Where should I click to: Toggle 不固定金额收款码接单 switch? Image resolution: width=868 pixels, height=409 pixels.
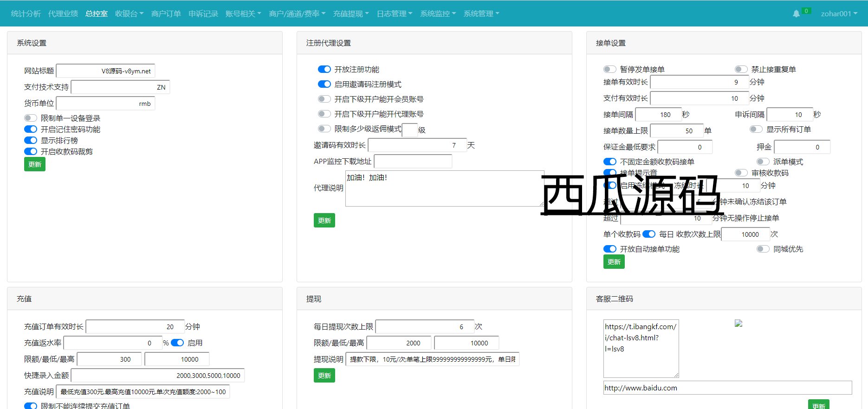pos(610,162)
